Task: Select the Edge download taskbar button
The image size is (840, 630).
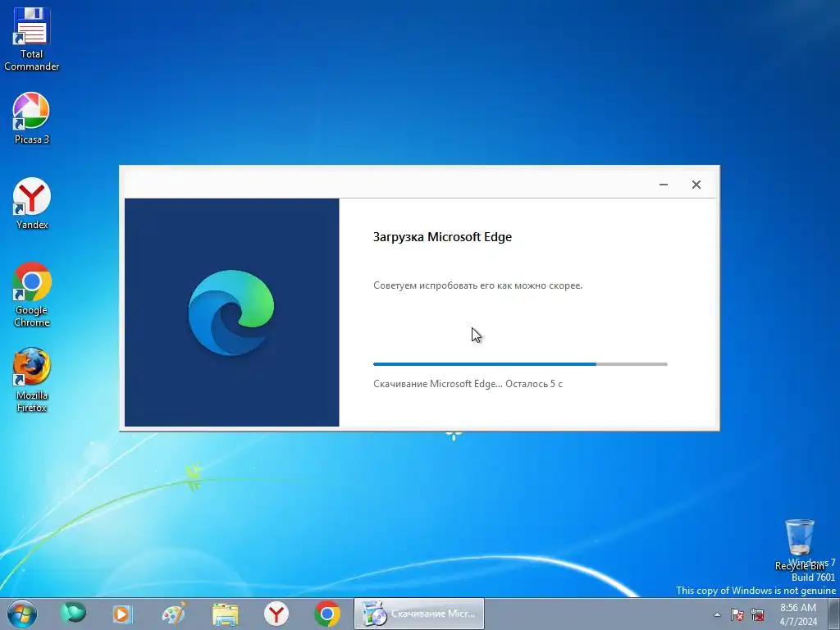Action: 419,614
